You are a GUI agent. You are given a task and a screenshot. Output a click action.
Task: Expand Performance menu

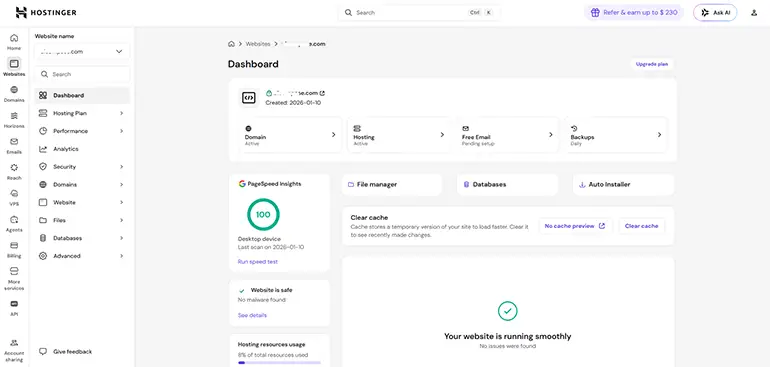(x=82, y=131)
